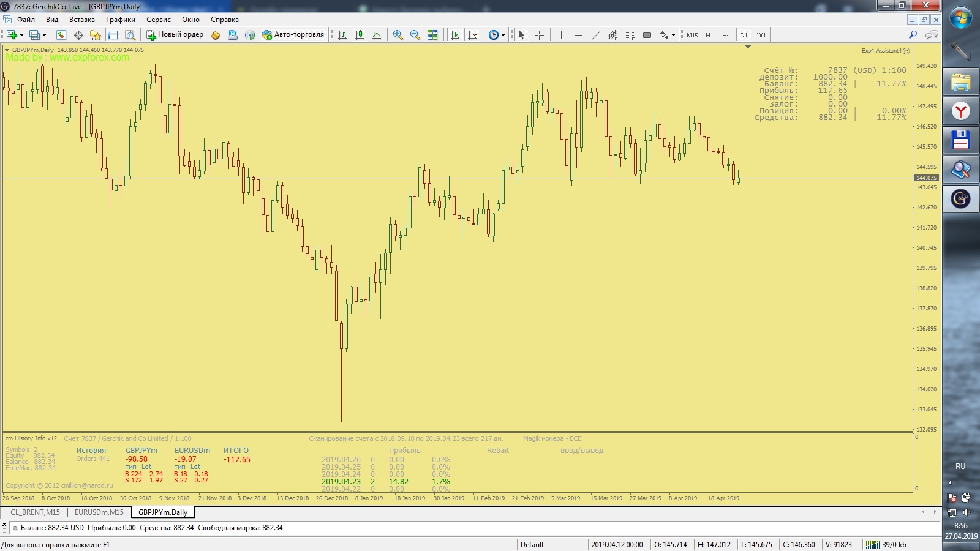Switch to EURUSDm,M15 chart tab
The height and width of the screenshot is (551, 980).
pyautogui.click(x=99, y=512)
